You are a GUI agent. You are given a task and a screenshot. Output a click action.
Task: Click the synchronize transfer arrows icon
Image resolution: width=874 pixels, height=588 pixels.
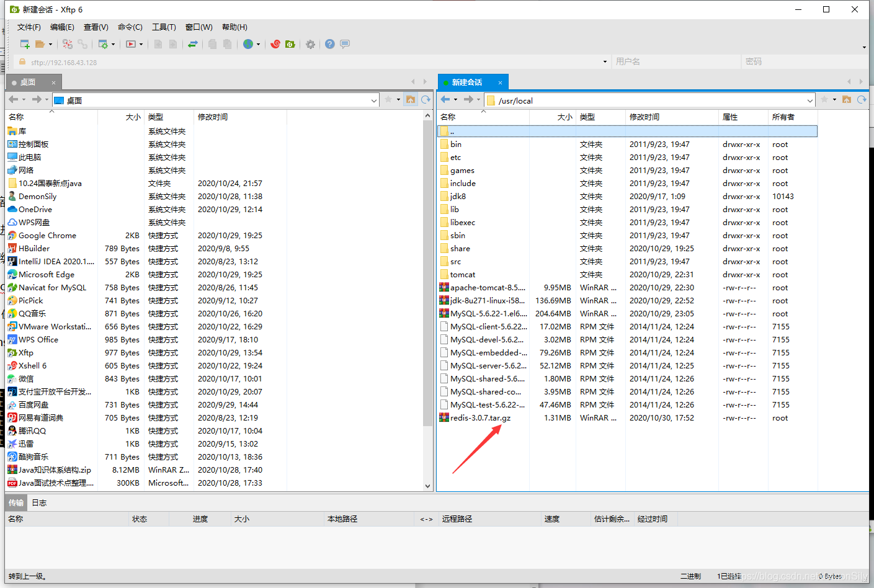click(193, 44)
